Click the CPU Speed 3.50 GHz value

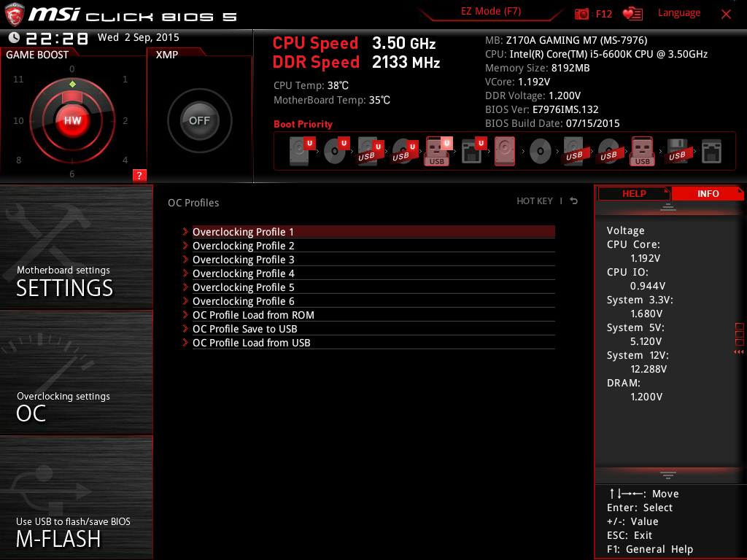[x=404, y=43]
